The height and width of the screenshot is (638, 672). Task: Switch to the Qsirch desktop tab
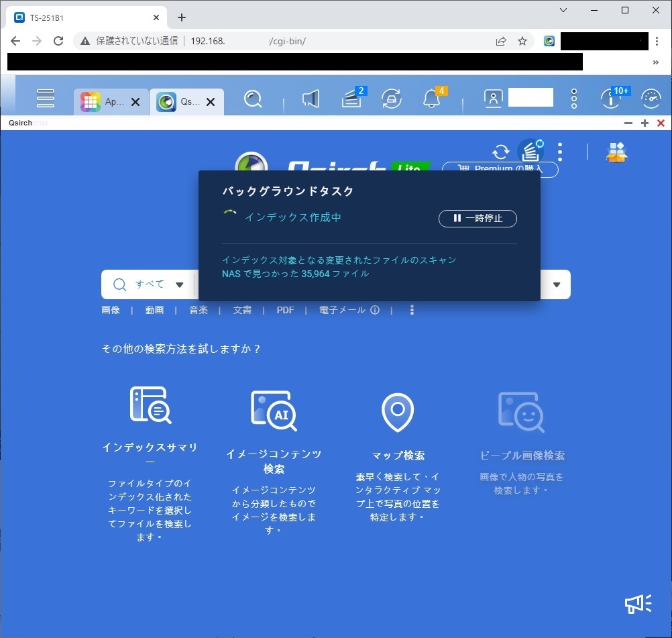pyautogui.click(x=178, y=101)
